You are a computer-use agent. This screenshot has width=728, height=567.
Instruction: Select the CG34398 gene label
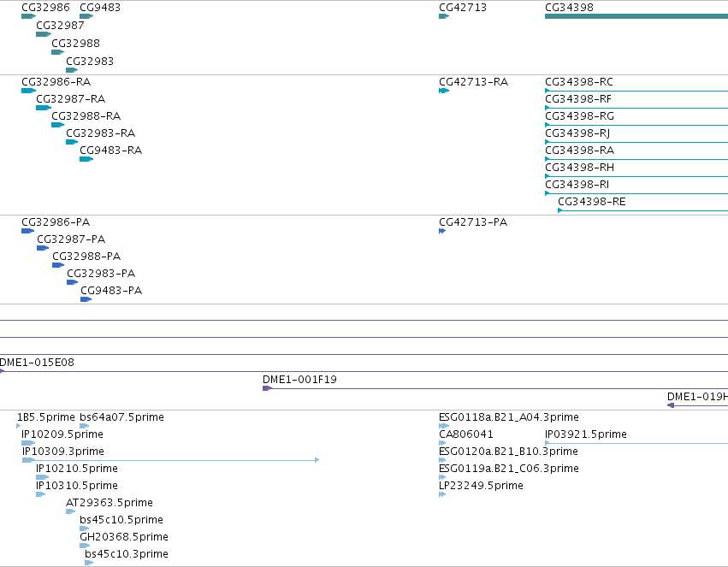(569, 8)
